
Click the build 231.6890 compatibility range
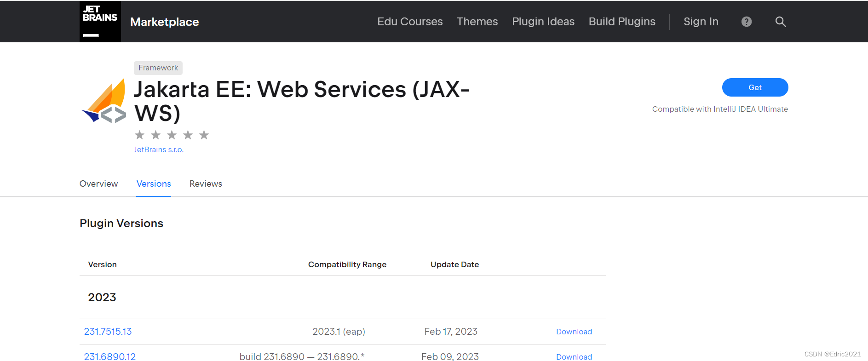302,356
